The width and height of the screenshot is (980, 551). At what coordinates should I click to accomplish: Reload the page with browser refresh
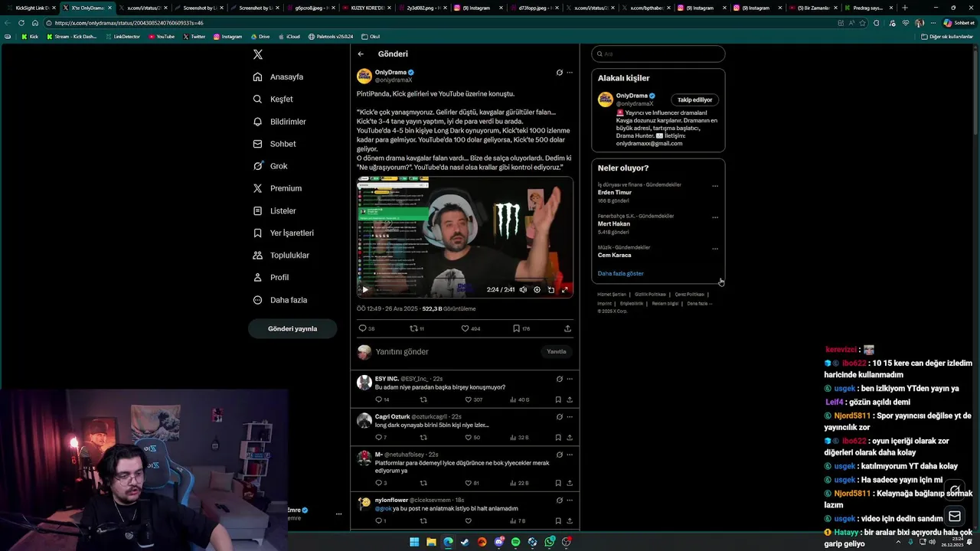21,23
